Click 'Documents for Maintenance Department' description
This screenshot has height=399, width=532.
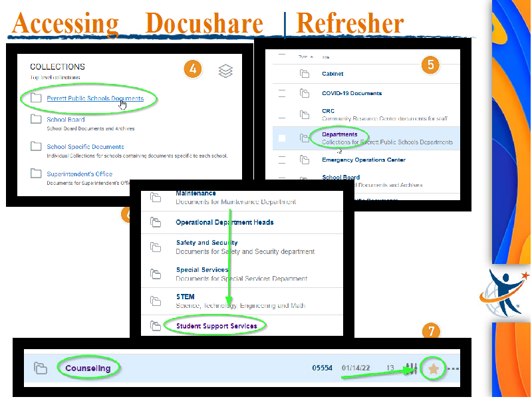tap(236, 202)
